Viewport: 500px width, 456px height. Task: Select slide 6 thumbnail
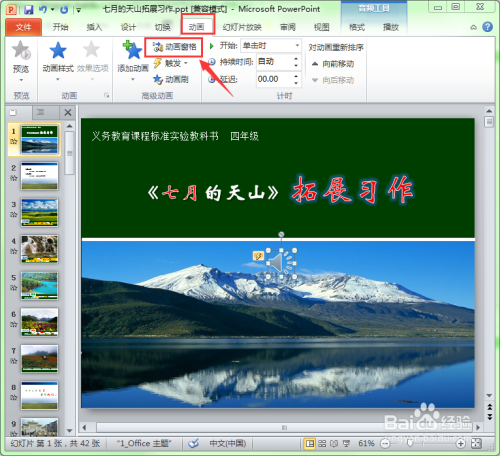click(x=39, y=322)
